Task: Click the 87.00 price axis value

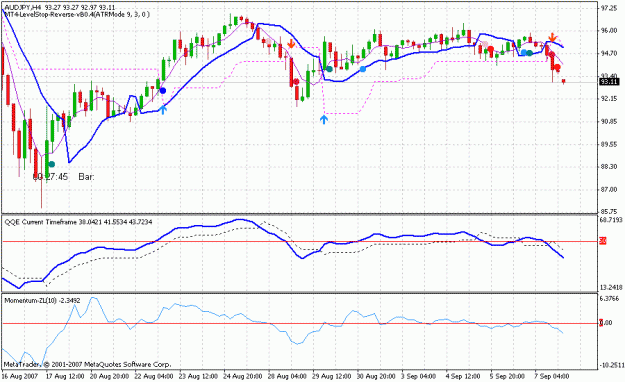Action: click(x=609, y=189)
